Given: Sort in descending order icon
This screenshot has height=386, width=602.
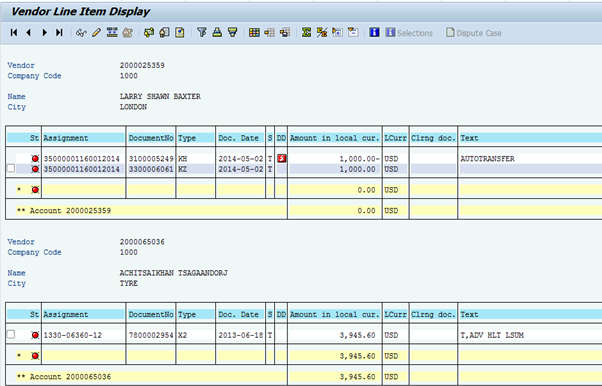Looking at the screenshot, I should [x=233, y=33].
